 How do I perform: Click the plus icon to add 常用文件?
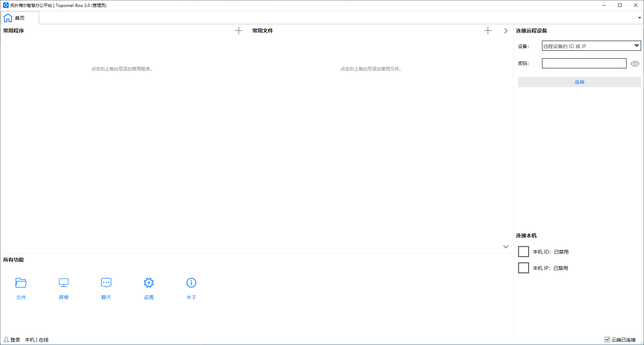pyautogui.click(x=488, y=31)
